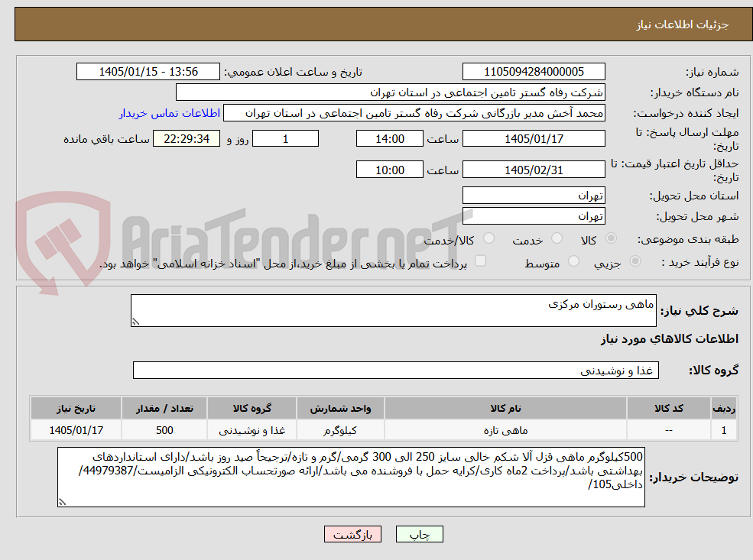Click the اطلاعات کالاهای مورد نیاز heading
This screenshot has height=560, width=753.
670,339
